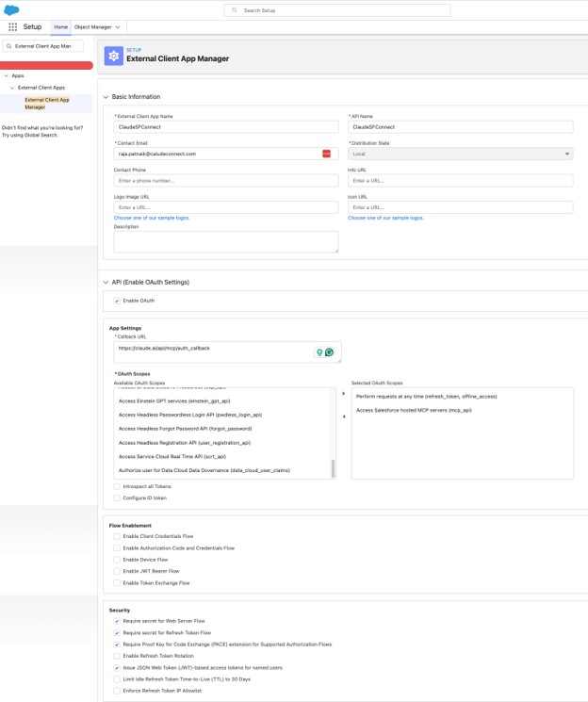Click the Callback URL text area
This screenshot has width=588, height=702.
point(227,351)
